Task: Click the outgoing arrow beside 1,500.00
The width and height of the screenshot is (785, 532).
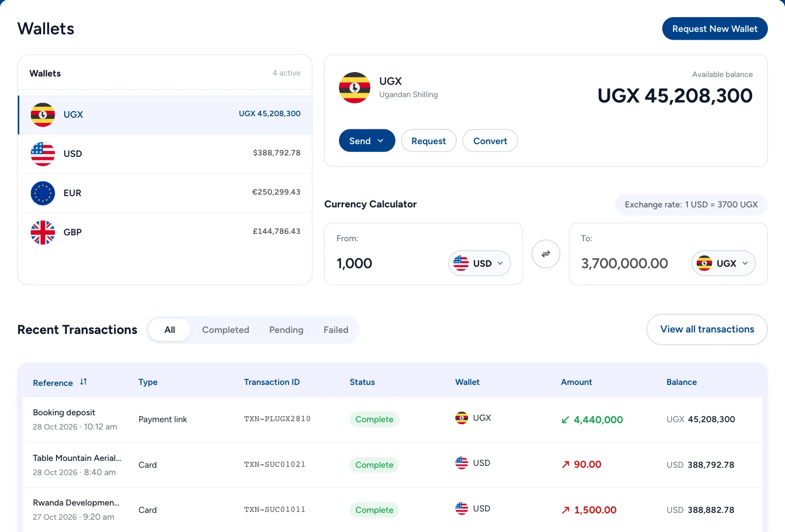Action: click(566, 510)
